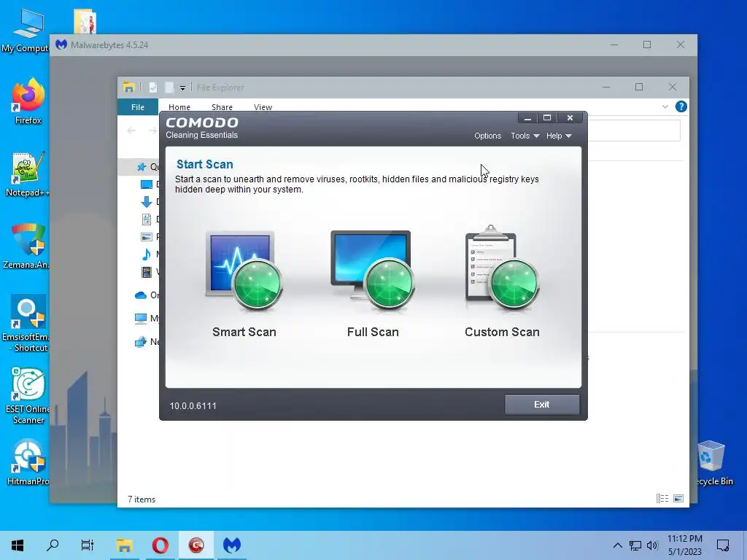Select Documents icon in navigation pane
Image resolution: width=747 pixels, height=560 pixels.
[147, 219]
